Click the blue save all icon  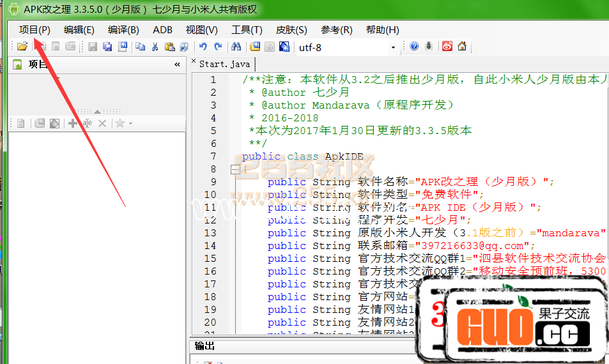107,47
